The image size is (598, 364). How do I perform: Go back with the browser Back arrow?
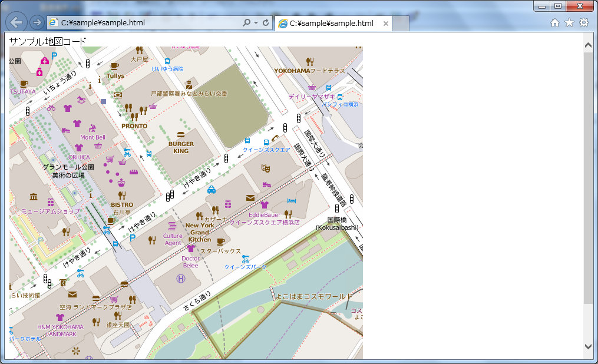[16, 22]
